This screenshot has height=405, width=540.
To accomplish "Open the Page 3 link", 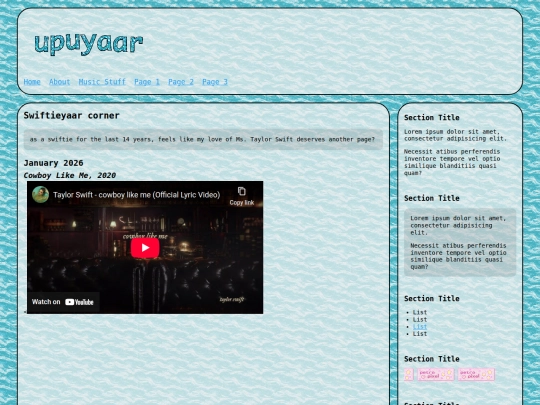I will [215, 82].
